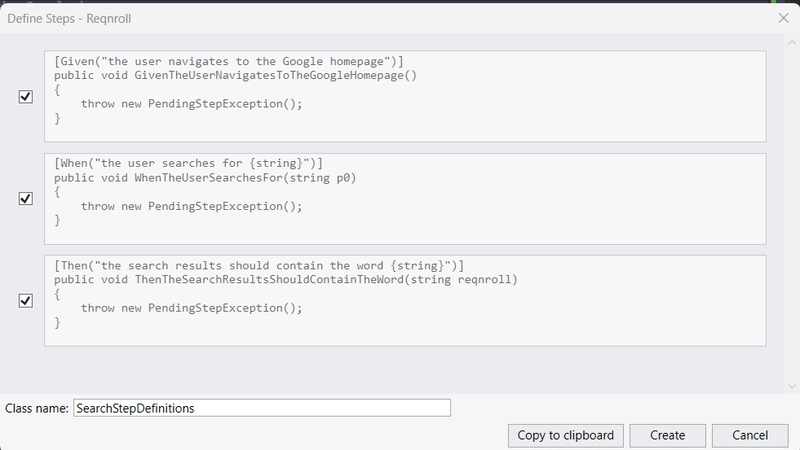Click the throw statement in the When snippet
This screenshot has height=450, width=800.
tap(191, 206)
